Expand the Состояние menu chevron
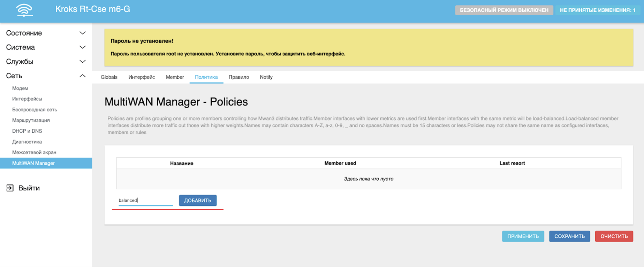The image size is (644, 267). coord(82,33)
